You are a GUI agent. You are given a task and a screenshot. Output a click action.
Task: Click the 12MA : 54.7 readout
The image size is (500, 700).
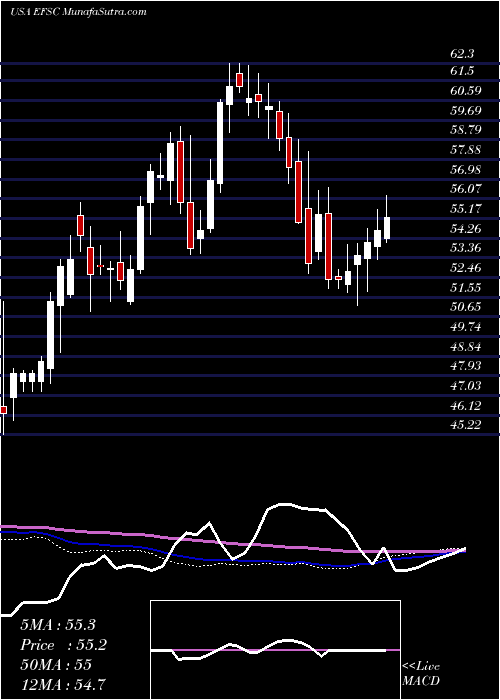click(64, 684)
